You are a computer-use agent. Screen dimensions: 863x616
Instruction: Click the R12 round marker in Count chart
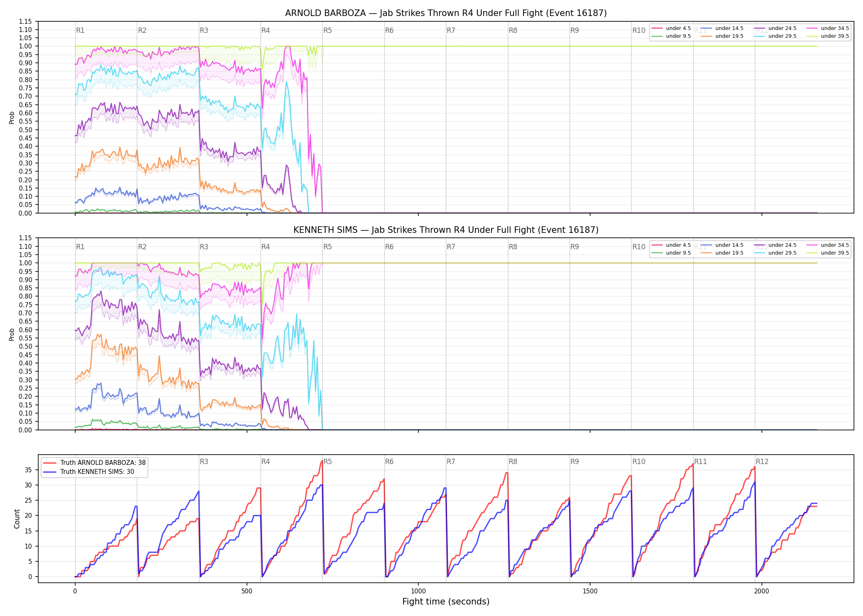(x=762, y=462)
